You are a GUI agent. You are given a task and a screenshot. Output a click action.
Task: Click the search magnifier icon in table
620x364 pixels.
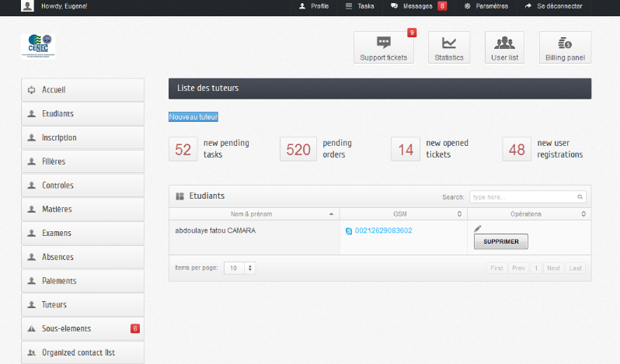tap(580, 197)
